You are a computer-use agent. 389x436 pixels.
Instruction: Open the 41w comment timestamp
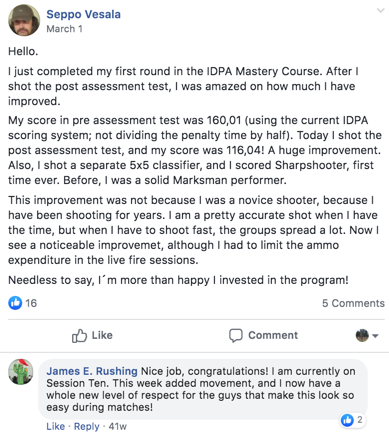click(118, 426)
